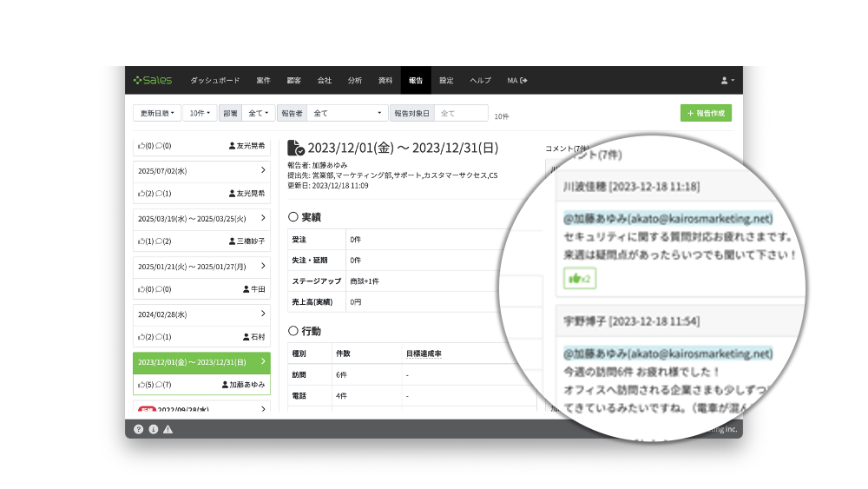
Task: Click the Sales logo icon
Action: 138,80
